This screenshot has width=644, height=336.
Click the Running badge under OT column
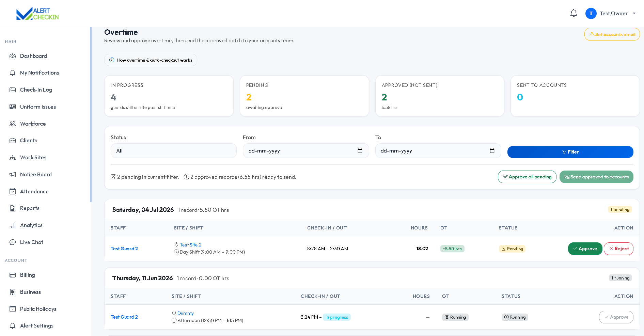pyautogui.click(x=455, y=317)
